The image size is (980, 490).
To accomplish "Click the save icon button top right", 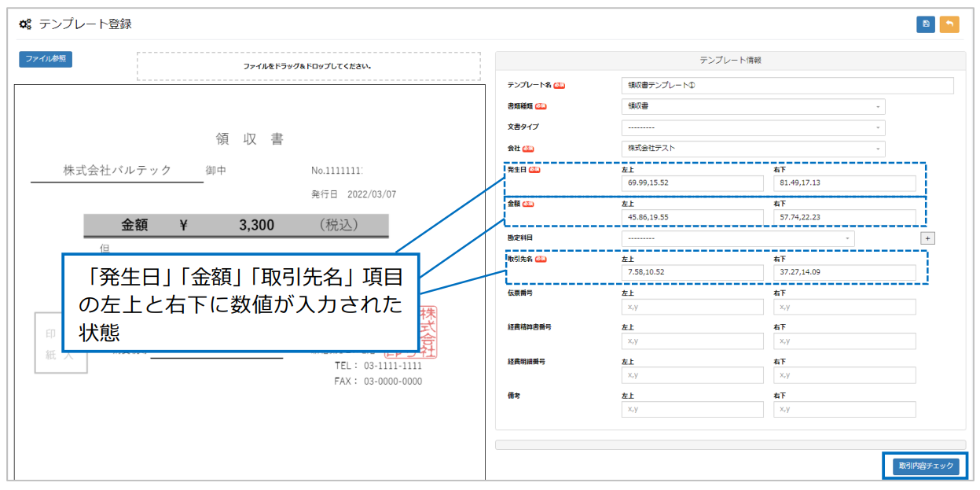I will [925, 24].
